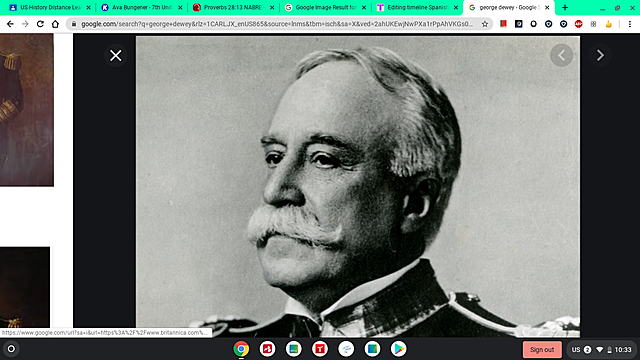Open the status tray showing 10:33

pyautogui.click(x=601, y=349)
